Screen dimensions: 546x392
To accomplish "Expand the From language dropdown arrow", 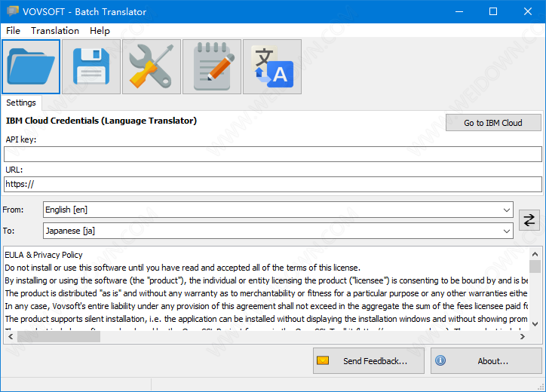I will (x=506, y=210).
